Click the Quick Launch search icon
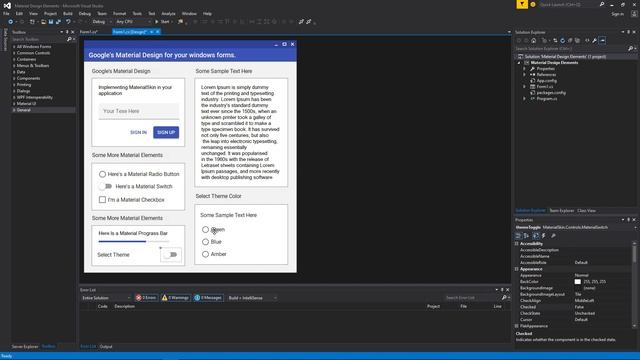640x360 pixels. click(602, 4)
